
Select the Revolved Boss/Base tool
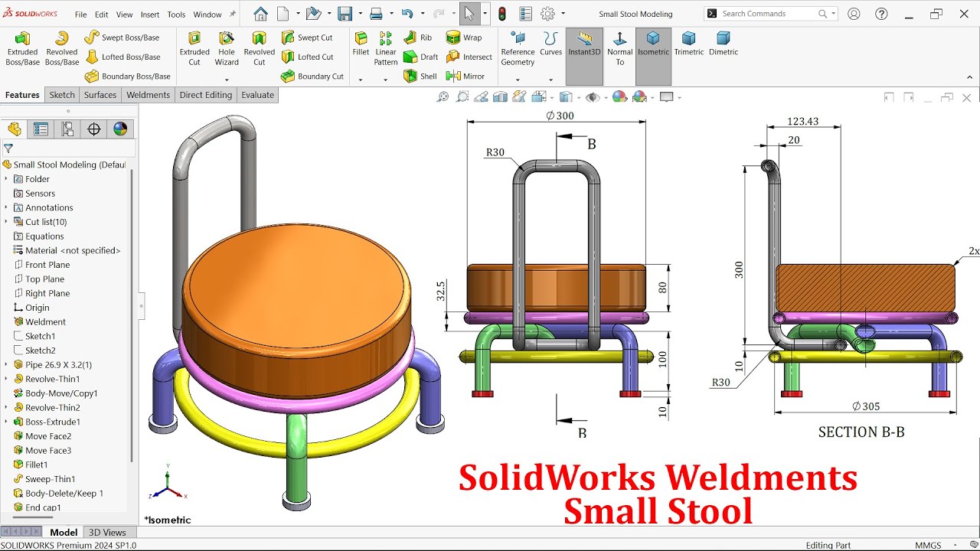(x=62, y=48)
